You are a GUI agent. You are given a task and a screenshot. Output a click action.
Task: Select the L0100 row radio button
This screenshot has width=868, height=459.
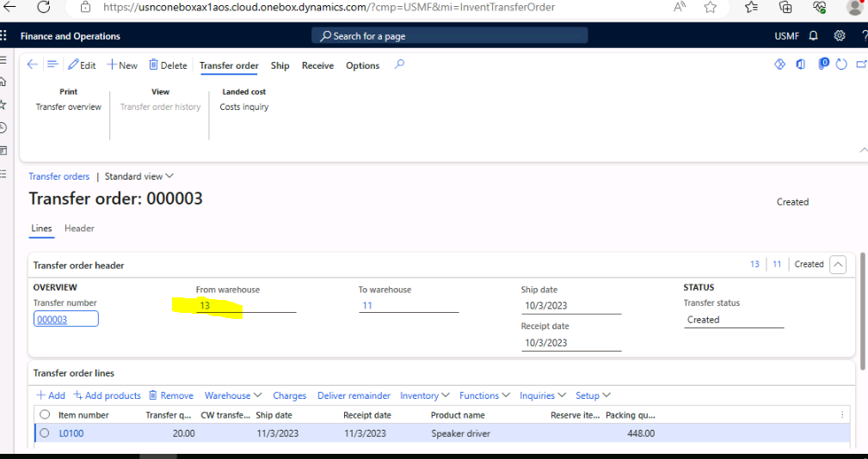point(45,433)
